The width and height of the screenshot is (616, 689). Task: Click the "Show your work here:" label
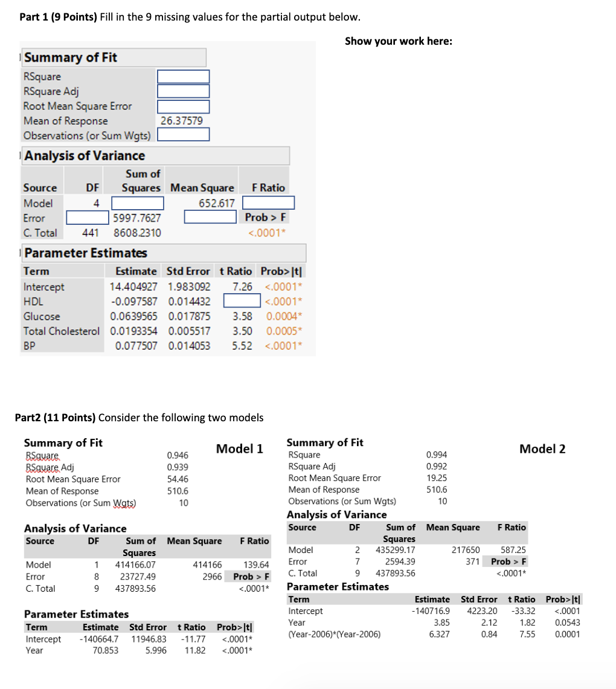tap(399, 41)
